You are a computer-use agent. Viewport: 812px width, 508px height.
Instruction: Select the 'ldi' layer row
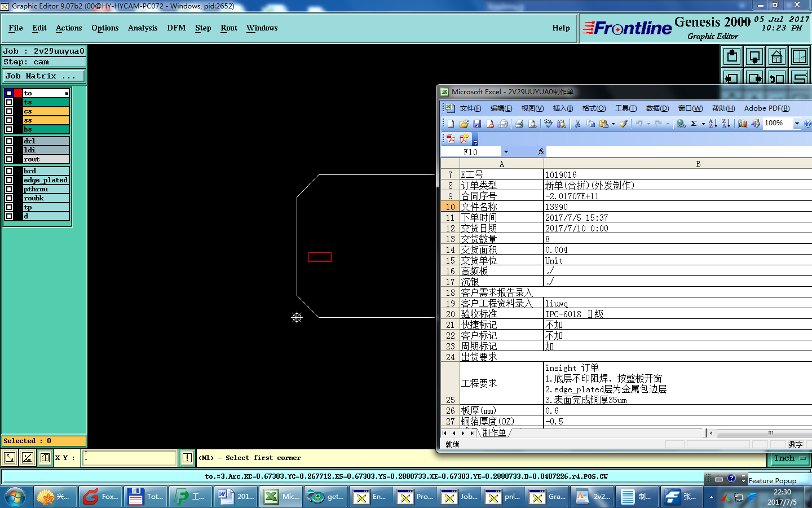pos(46,150)
